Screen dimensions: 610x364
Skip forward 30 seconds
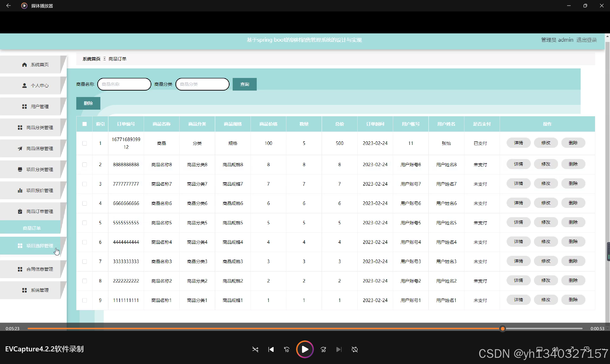(323, 349)
